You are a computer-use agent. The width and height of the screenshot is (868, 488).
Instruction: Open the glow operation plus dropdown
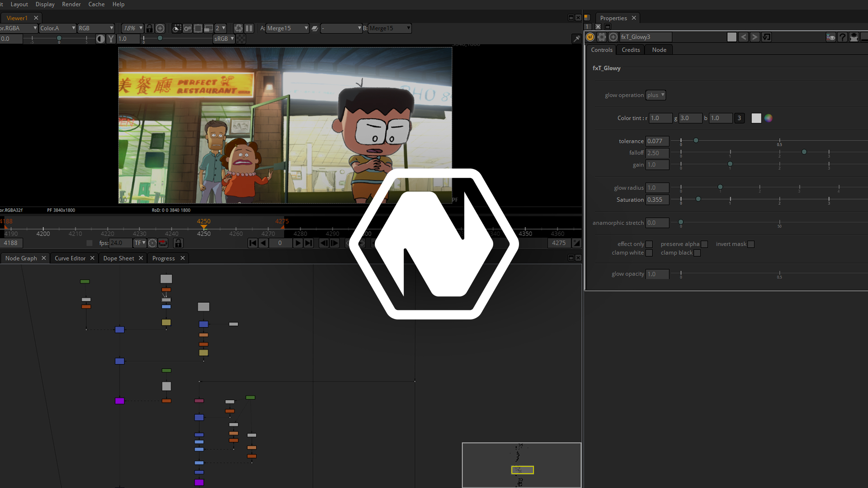point(656,95)
